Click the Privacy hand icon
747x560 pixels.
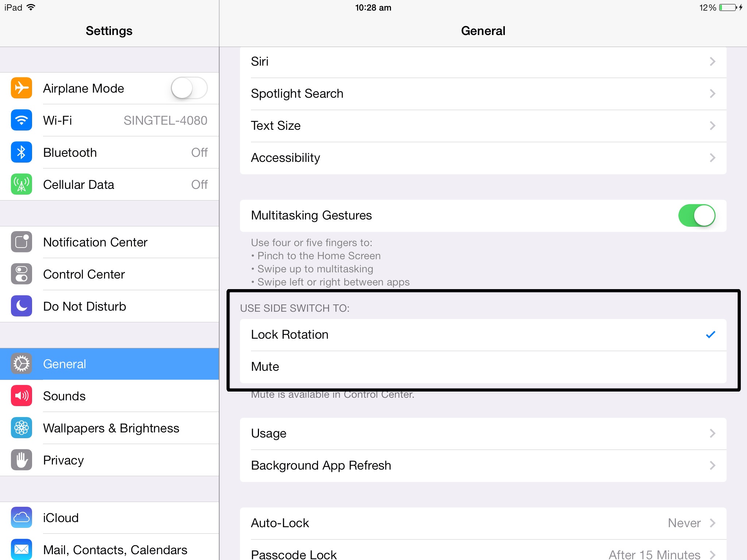21,460
